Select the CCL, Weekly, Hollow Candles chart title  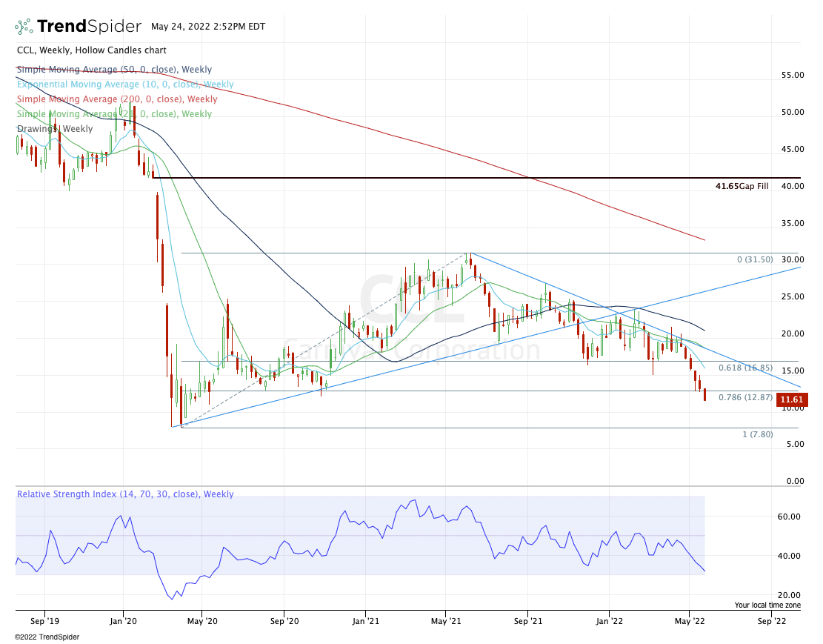pyautogui.click(x=92, y=50)
